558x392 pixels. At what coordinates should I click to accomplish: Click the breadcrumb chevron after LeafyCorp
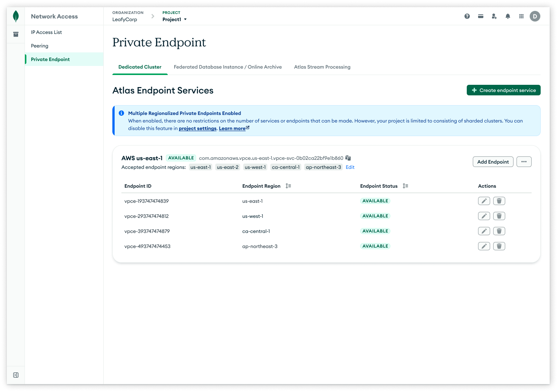pos(153,16)
